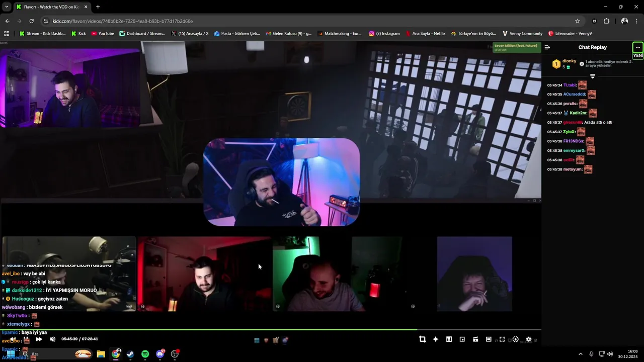The height and width of the screenshot is (362, 644).
Task: Click the 'Arada attı o attı' chat message
Action: click(598, 123)
